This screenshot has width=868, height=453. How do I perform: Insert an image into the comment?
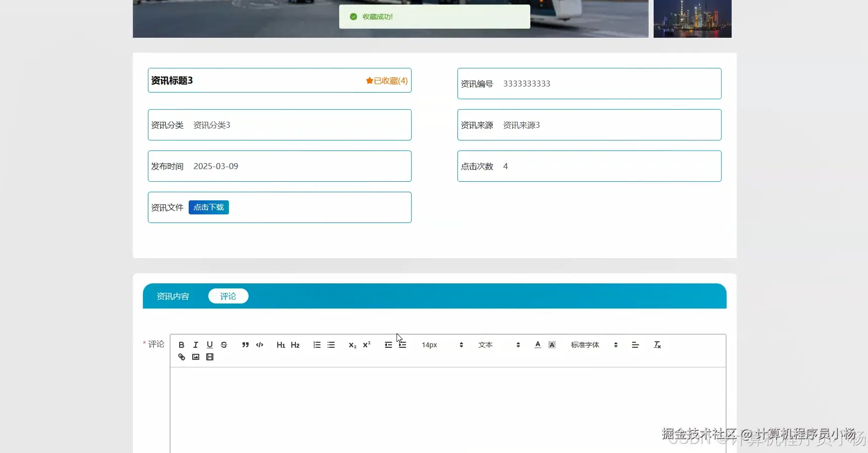click(196, 357)
